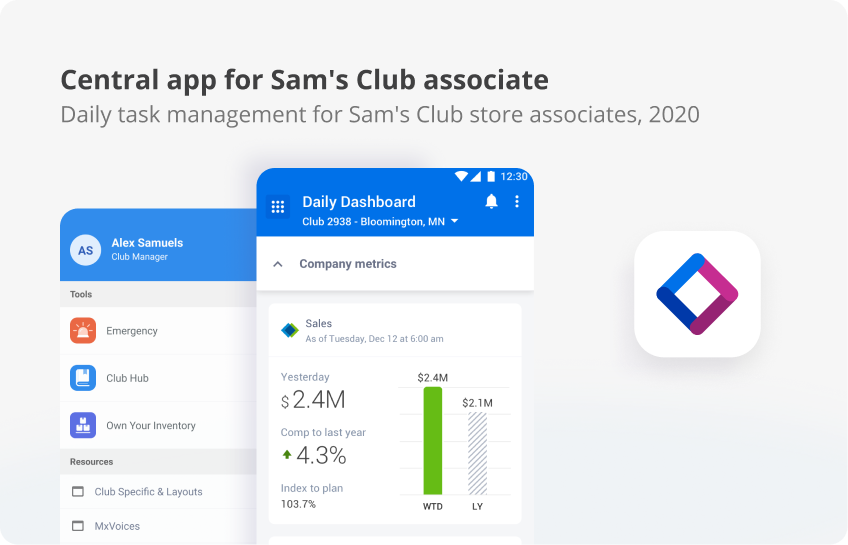Click the blue Club Hub book icon
Image resolution: width=848 pixels, height=545 pixels.
(83, 378)
